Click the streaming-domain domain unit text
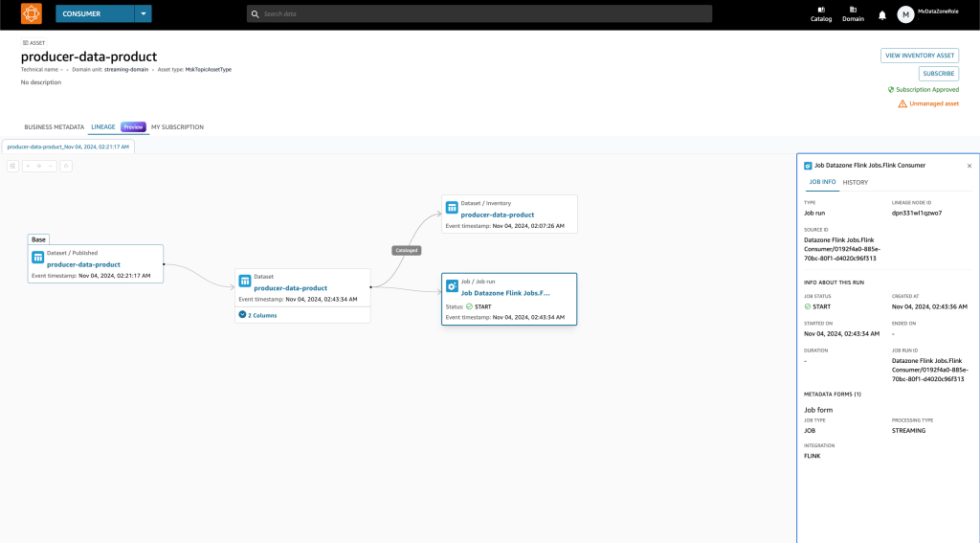 126,70
